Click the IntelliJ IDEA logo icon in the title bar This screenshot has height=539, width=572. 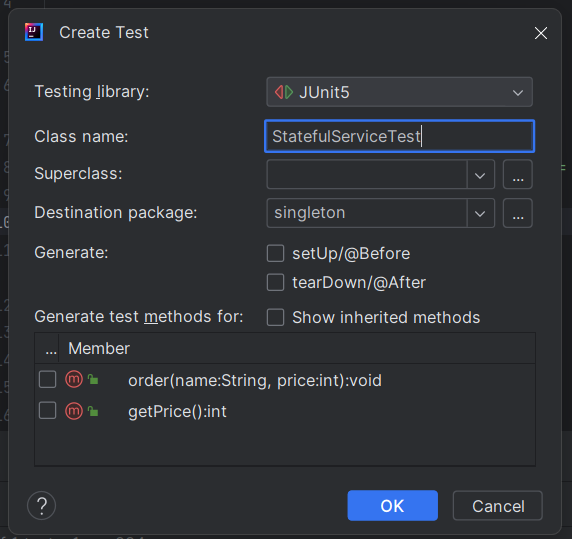34,32
